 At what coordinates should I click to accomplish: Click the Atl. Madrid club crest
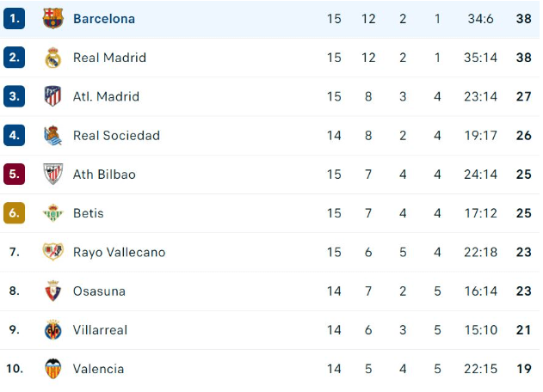[52, 96]
